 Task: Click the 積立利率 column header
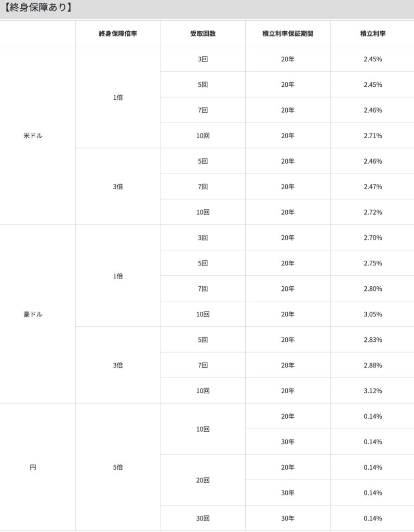[373, 34]
